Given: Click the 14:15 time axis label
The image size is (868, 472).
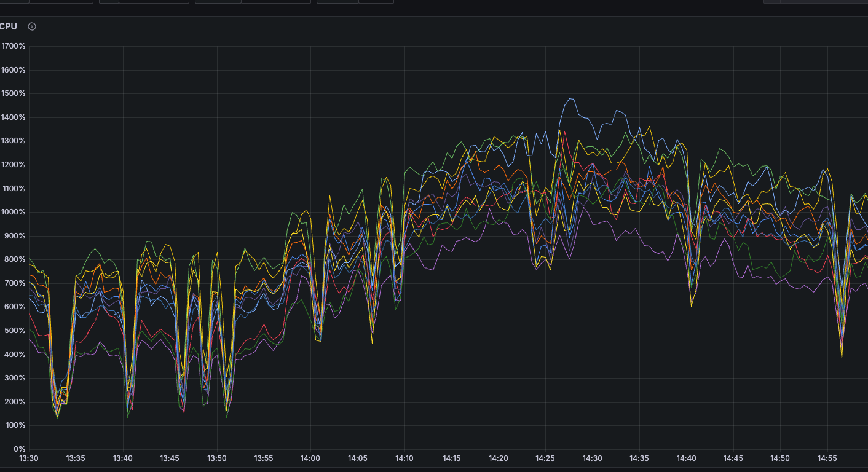Looking at the screenshot, I should pyautogui.click(x=451, y=458).
